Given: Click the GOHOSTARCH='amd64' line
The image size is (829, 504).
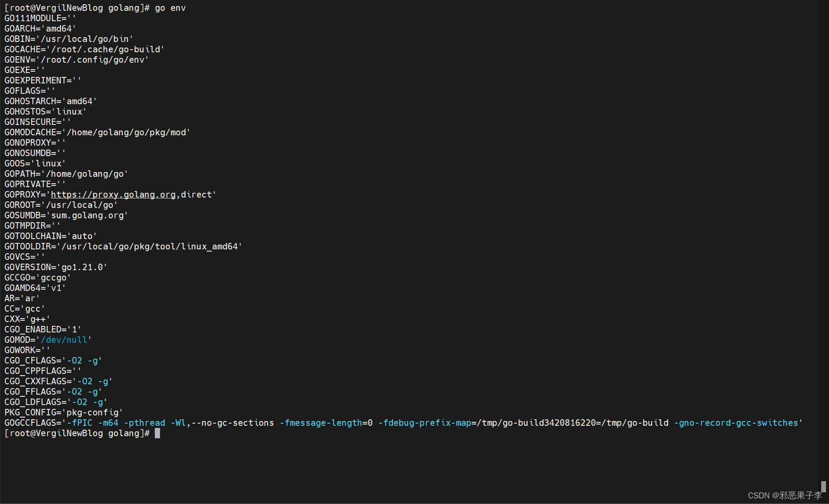Looking at the screenshot, I should coord(51,101).
